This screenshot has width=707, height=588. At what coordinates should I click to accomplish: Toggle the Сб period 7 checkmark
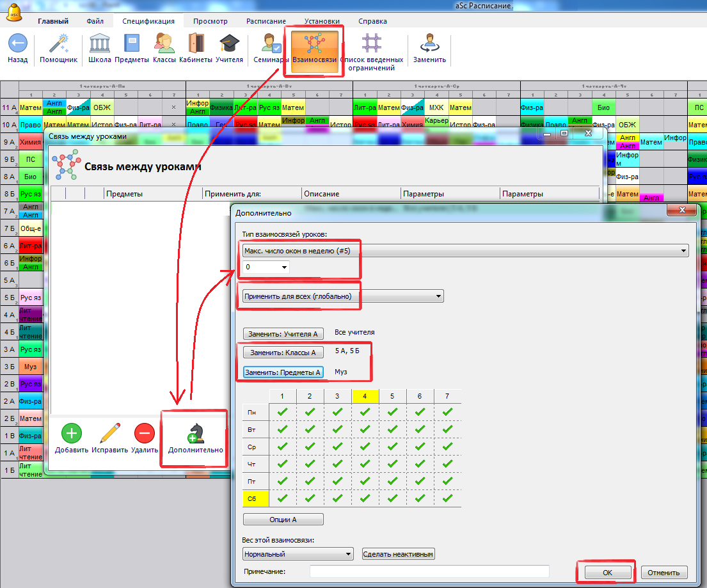click(x=447, y=497)
